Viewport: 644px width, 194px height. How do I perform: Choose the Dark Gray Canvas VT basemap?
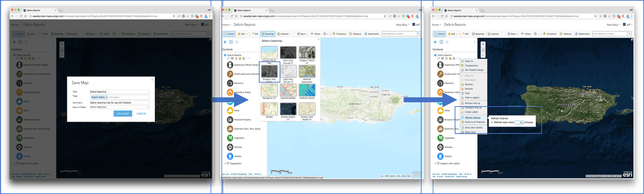click(x=288, y=52)
